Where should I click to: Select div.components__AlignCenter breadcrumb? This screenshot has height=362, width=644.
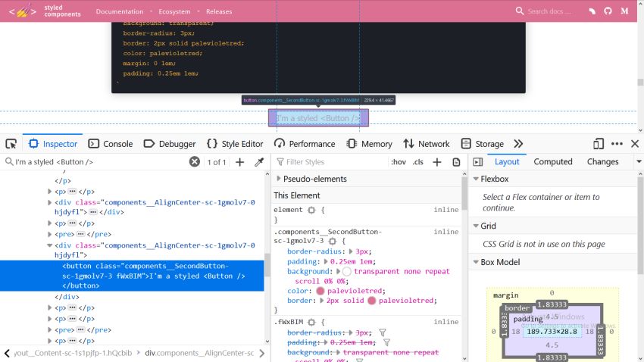click(x=199, y=353)
